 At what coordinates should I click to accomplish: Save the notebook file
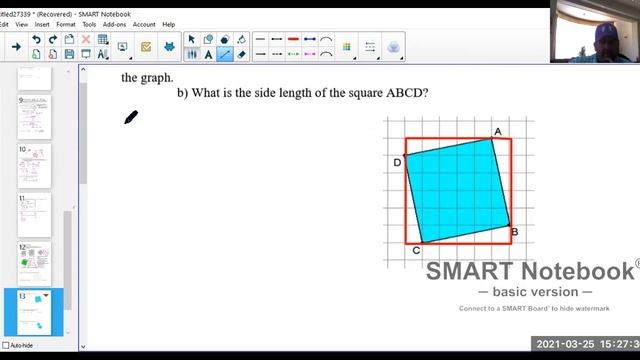69,54
